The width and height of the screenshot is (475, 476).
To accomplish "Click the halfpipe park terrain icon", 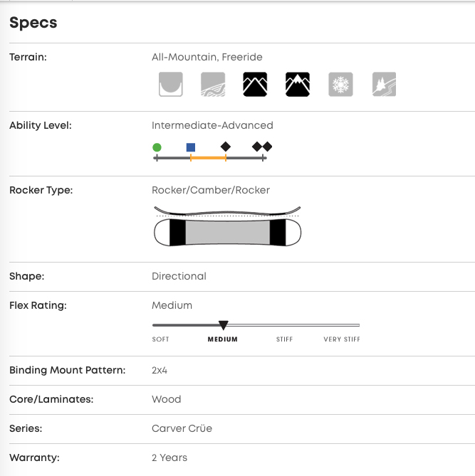I will tap(171, 85).
